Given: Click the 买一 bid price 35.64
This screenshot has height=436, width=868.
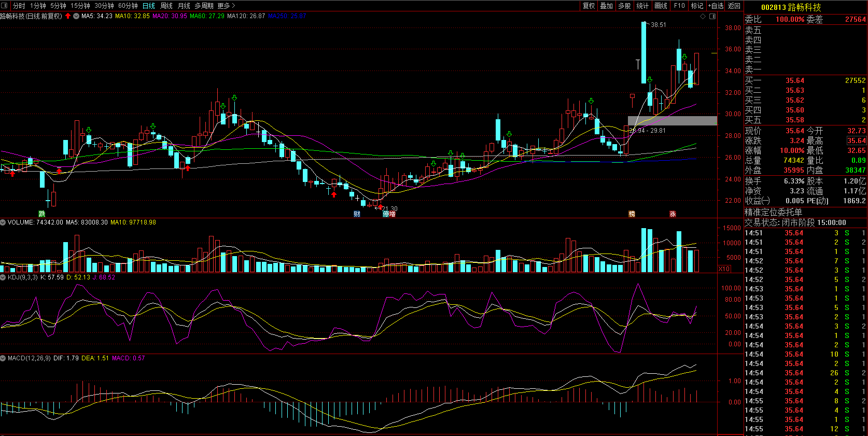Looking at the screenshot, I should (794, 80).
